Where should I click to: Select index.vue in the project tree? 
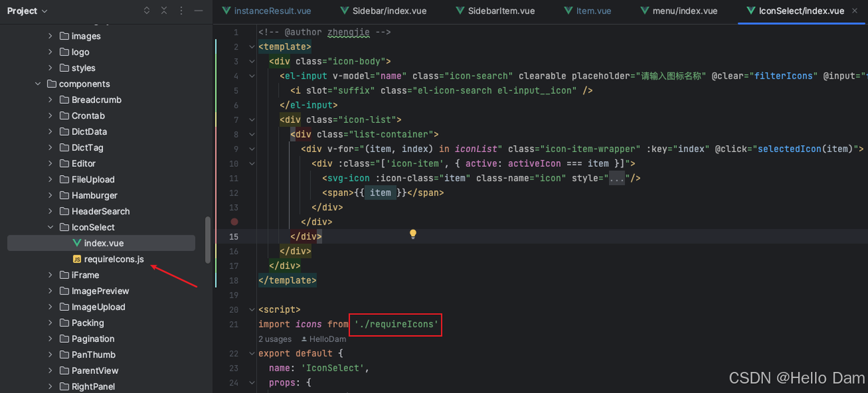101,243
